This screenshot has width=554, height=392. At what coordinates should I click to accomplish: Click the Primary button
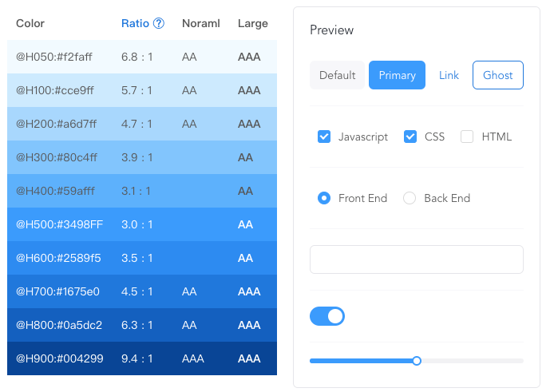(397, 75)
